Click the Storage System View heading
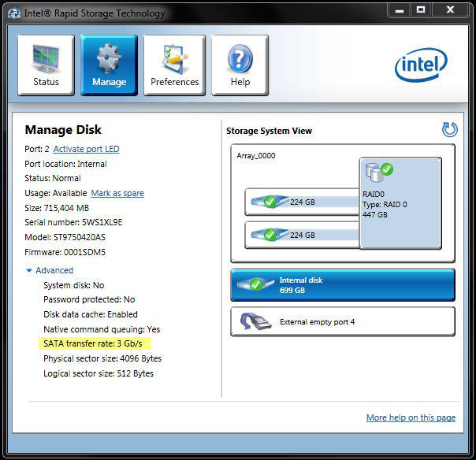 [x=269, y=131]
